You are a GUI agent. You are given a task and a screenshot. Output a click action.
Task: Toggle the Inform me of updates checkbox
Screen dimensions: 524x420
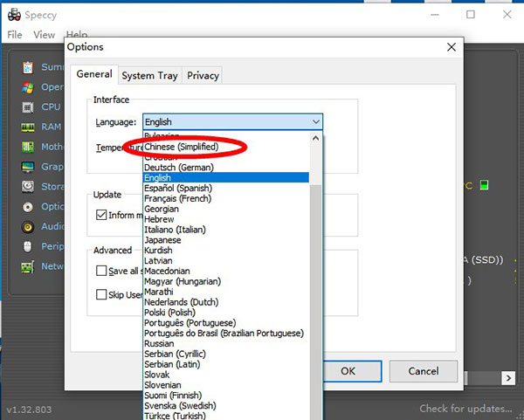(x=102, y=215)
